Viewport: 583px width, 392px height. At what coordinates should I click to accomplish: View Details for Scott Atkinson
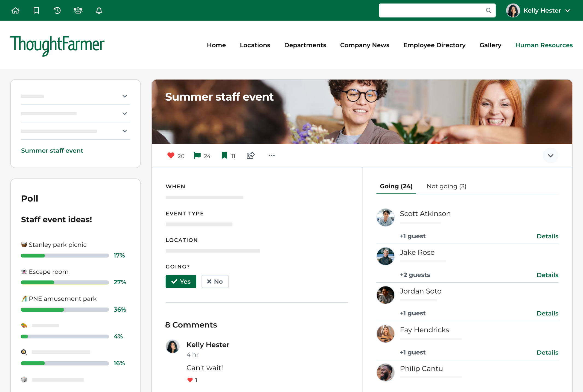[547, 236]
